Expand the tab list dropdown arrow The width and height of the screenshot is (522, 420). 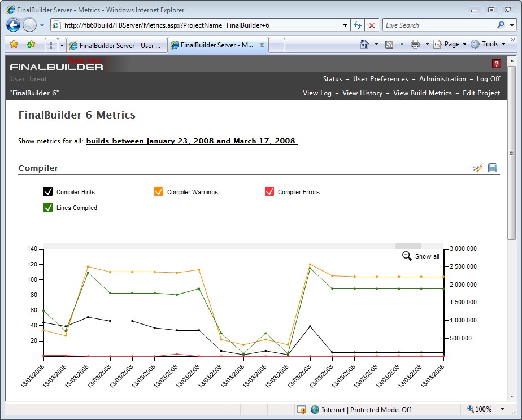pos(62,45)
